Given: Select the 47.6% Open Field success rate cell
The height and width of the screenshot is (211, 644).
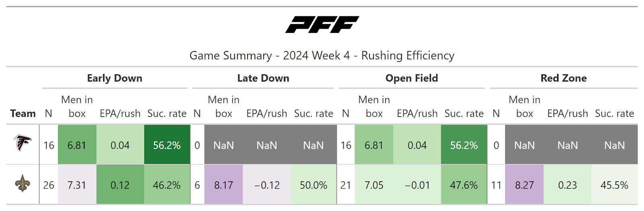Looking at the screenshot, I should point(464,185).
